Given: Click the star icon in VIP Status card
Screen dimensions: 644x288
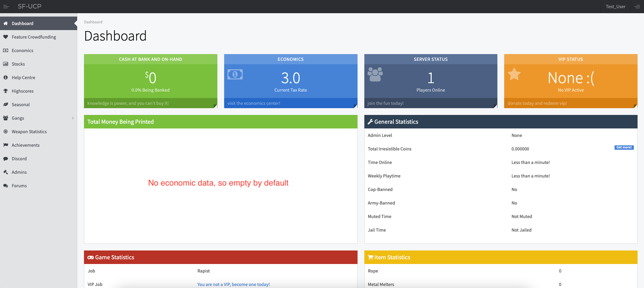Looking at the screenshot, I should 514,74.
